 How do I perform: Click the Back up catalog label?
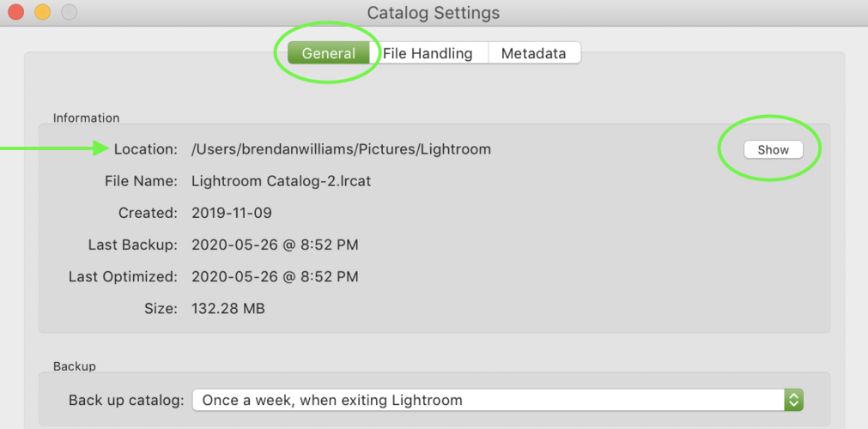click(x=125, y=400)
